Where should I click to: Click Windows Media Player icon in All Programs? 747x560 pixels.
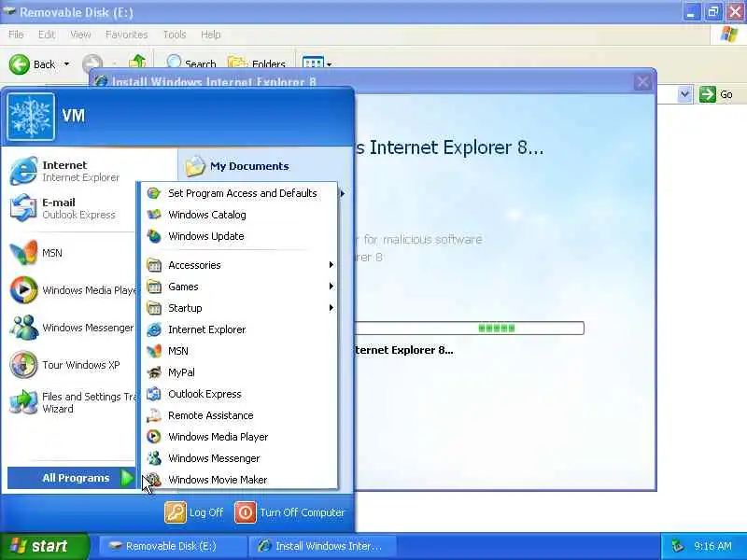click(154, 437)
